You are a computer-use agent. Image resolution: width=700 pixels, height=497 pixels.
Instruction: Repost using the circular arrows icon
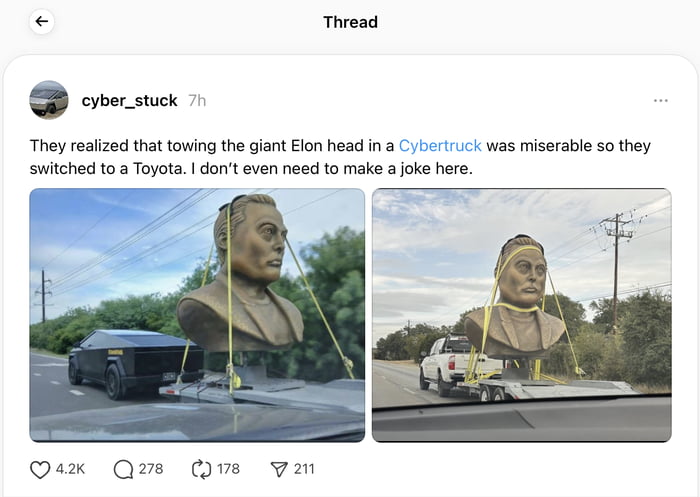pyautogui.click(x=201, y=468)
